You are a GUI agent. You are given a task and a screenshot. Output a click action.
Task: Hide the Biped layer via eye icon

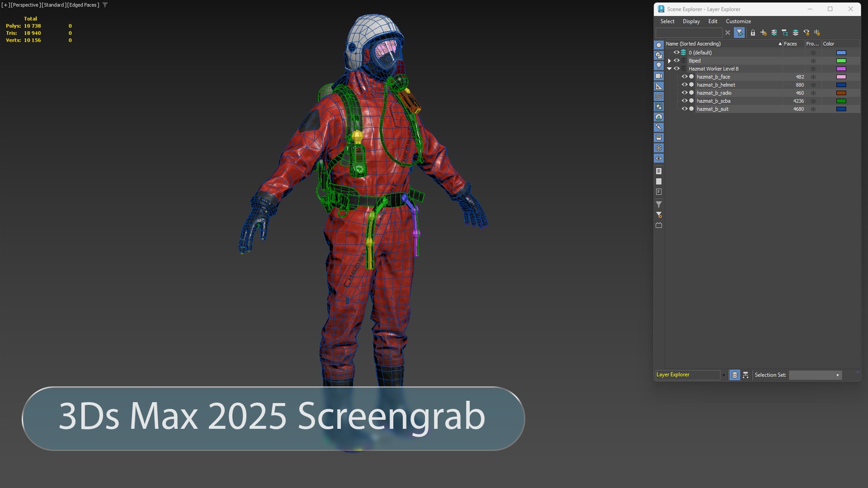pos(676,61)
